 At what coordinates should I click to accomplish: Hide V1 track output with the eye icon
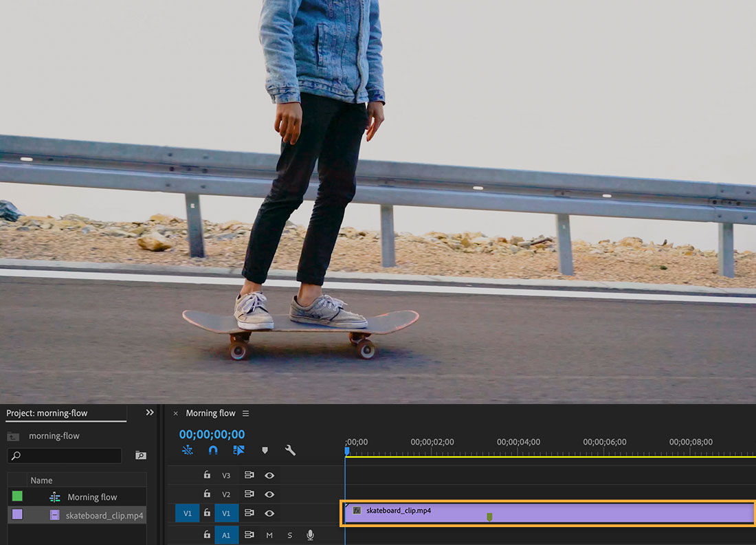pyautogui.click(x=269, y=513)
